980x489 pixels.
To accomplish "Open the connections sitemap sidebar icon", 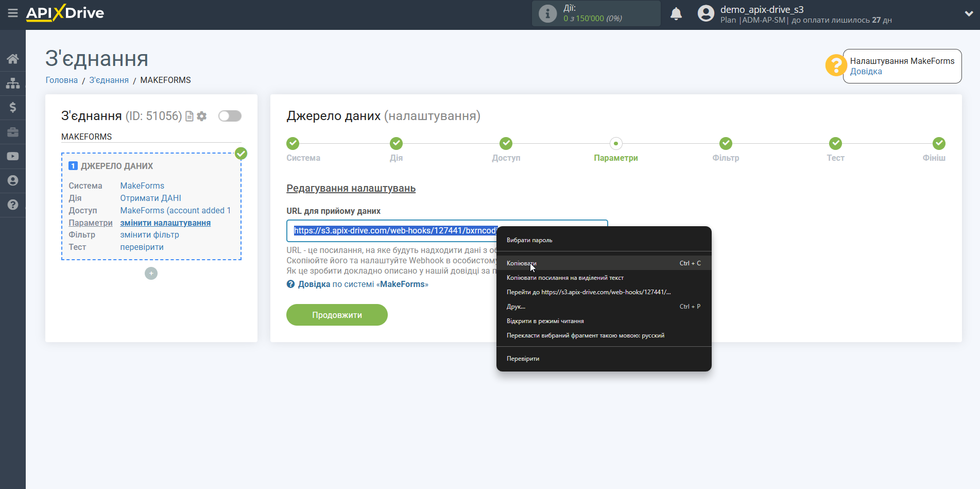I will coord(13,83).
